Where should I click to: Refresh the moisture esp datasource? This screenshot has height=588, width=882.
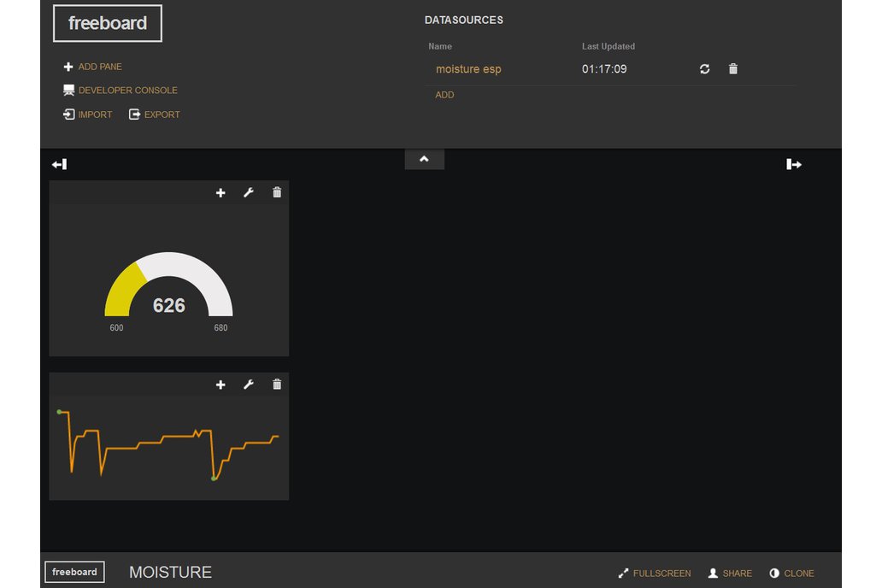tap(704, 69)
